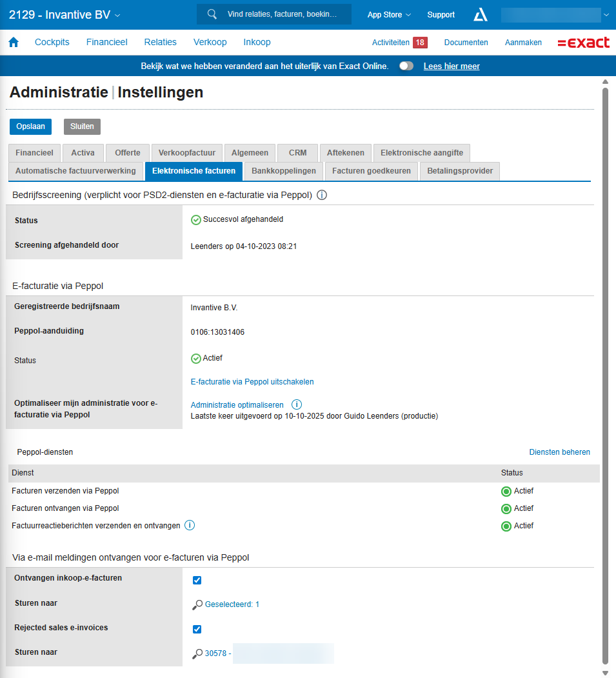
Task: Switch to the Bankkoppelingen tab
Action: coord(284,171)
